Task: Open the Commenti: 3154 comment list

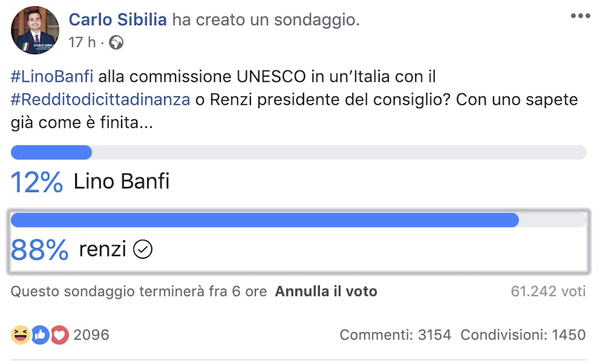Action: [394, 334]
